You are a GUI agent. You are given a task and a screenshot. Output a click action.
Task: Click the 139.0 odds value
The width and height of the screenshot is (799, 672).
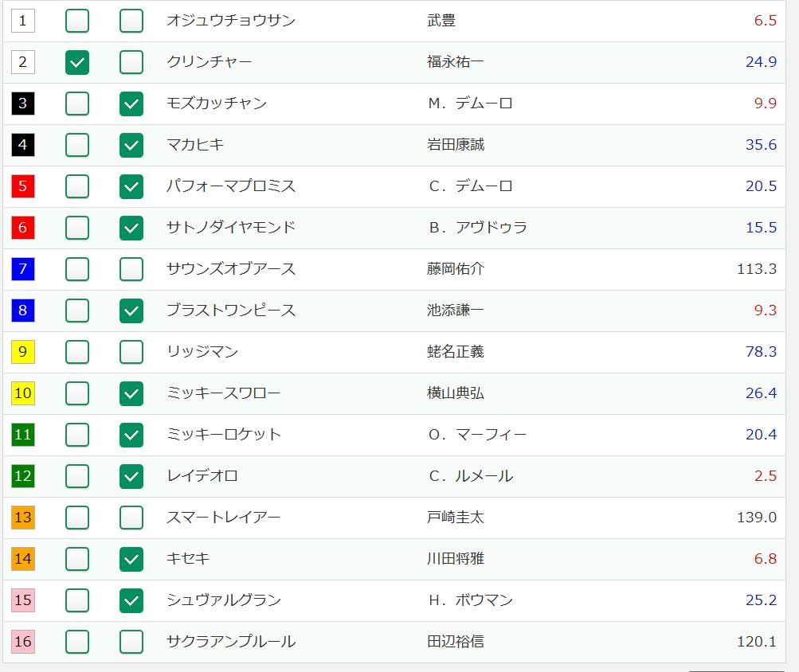(757, 518)
